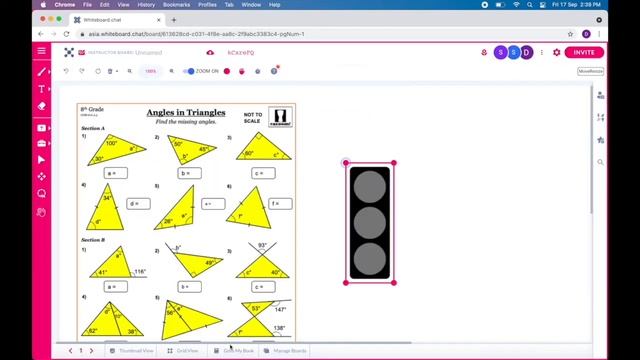This screenshot has width=640, height=360.
Task: Select the pen drawing tool
Action: coord(41,72)
